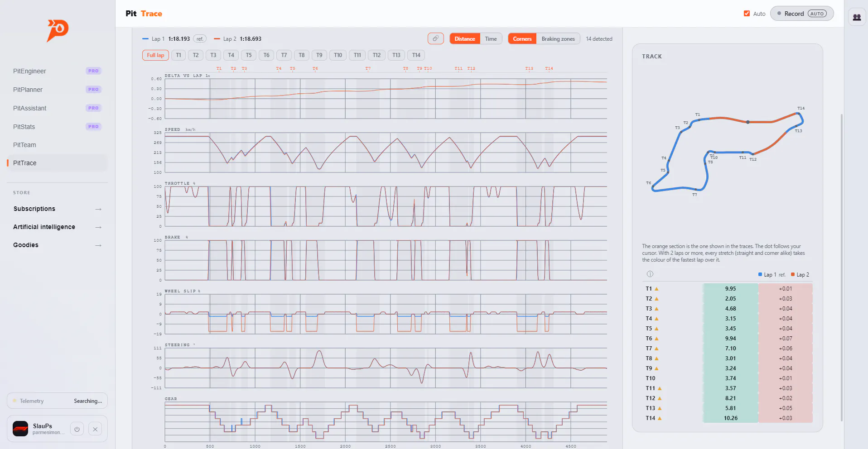Open the team members icon button

(x=857, y=17)
